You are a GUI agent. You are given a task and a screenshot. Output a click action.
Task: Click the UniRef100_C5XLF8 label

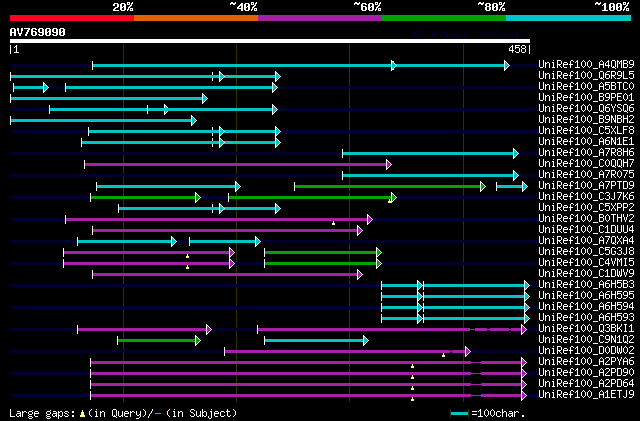[586, 131]
